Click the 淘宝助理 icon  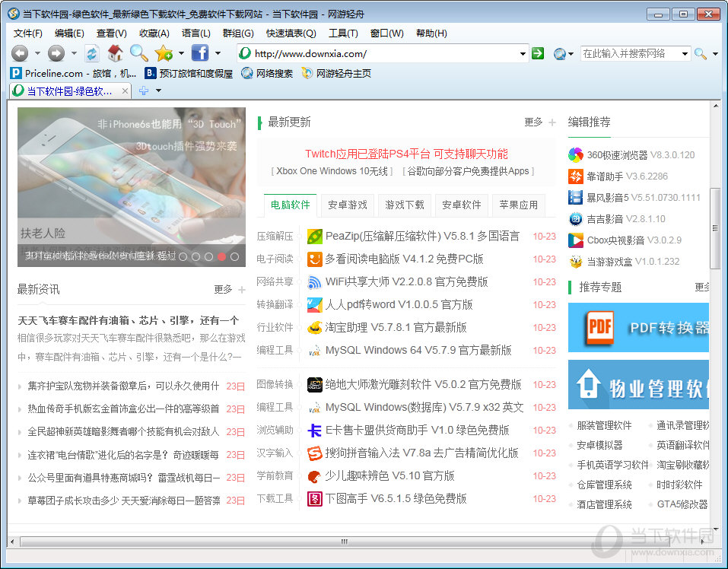coord(315,328)
